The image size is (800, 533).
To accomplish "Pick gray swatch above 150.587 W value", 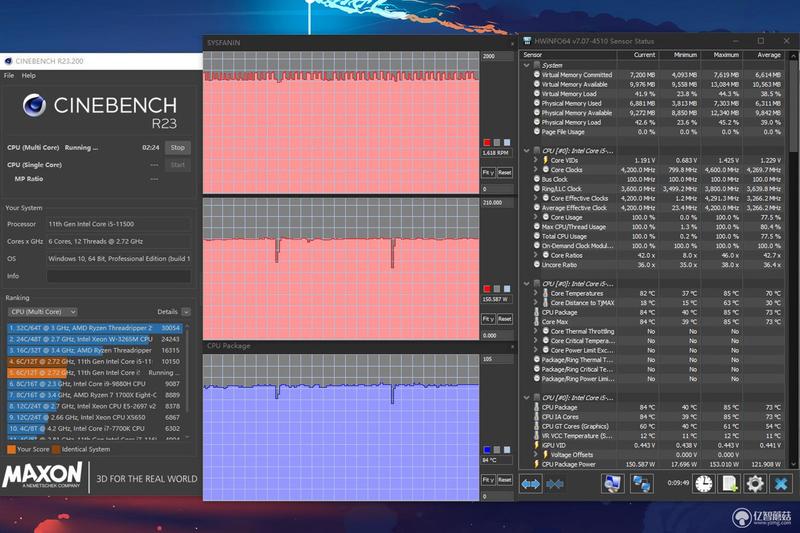I will pyautogui.click(x=497, y=289).
